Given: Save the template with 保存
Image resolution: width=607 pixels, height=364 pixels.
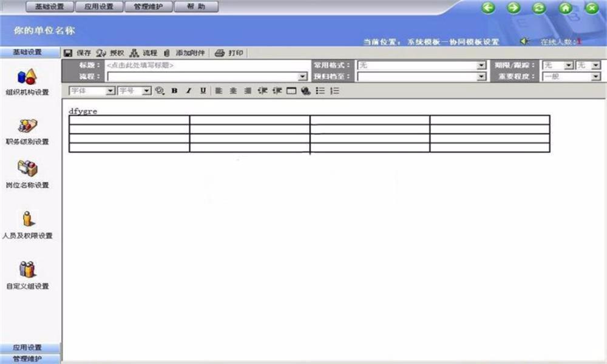Looking at the screenshot, I should click(x=78, y=53).
